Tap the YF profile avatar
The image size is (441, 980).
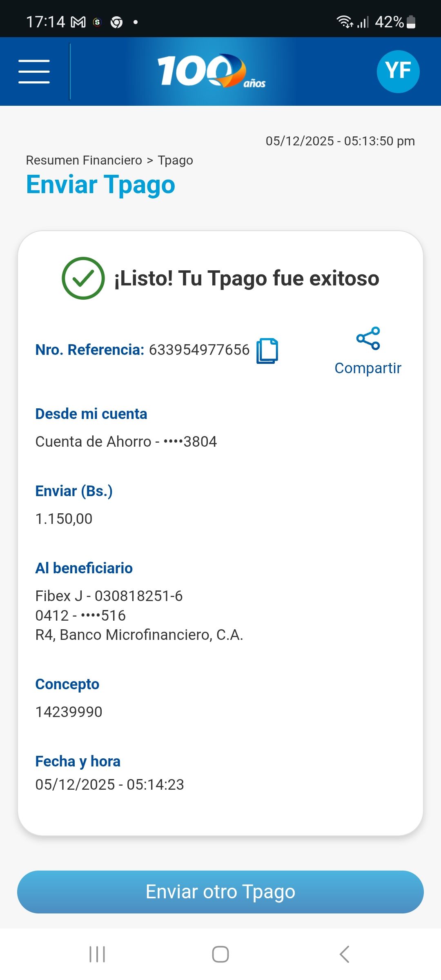coord(398,71)
